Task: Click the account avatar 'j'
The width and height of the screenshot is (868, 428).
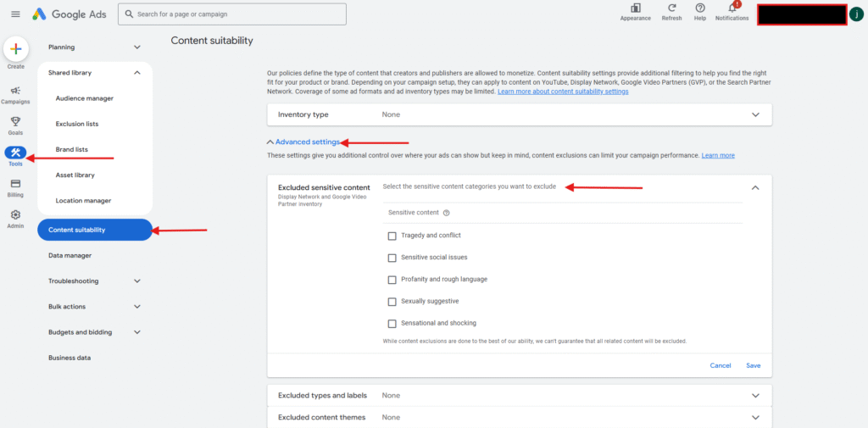Action: tap(856, 14)
